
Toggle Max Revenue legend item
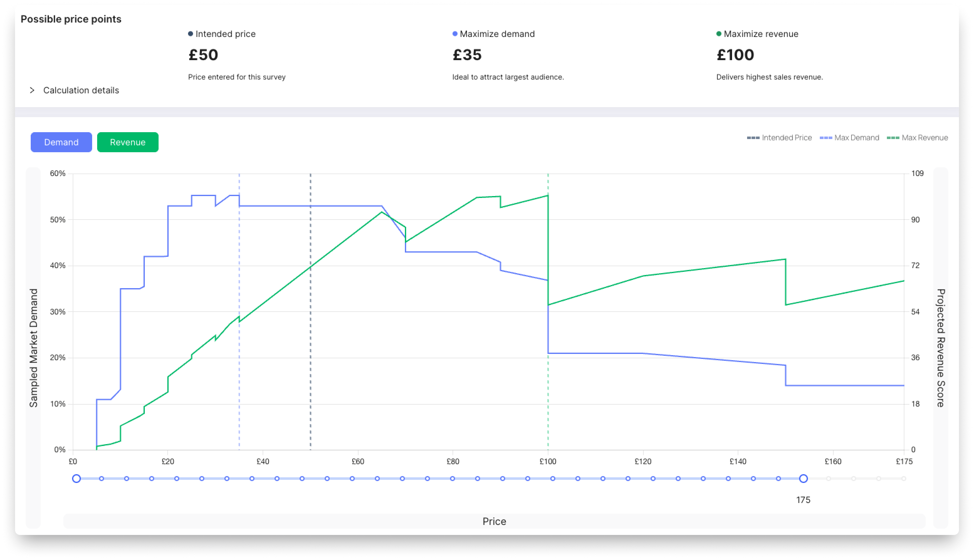[917, 138]
